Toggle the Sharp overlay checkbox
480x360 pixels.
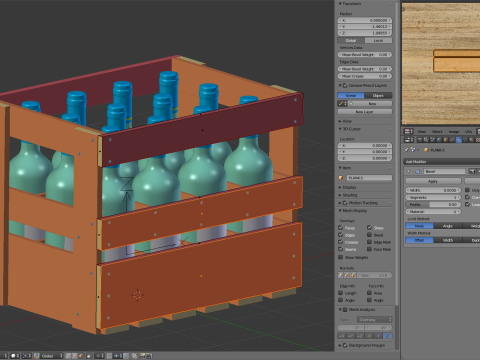click(369, 228)
